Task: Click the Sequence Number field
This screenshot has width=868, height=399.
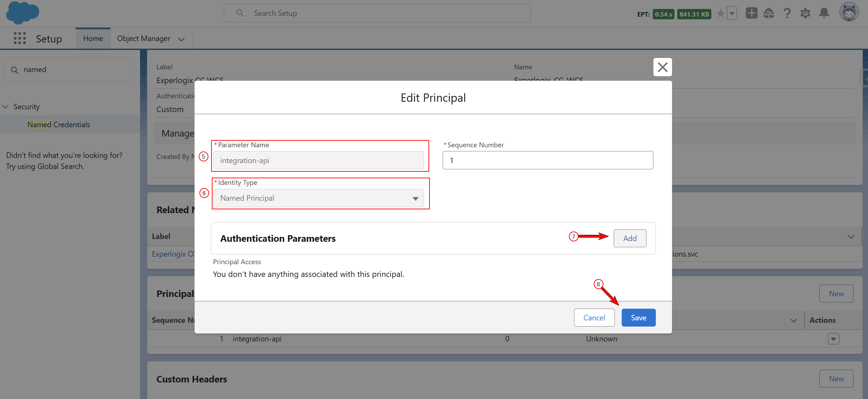Action: coord(548,160)
